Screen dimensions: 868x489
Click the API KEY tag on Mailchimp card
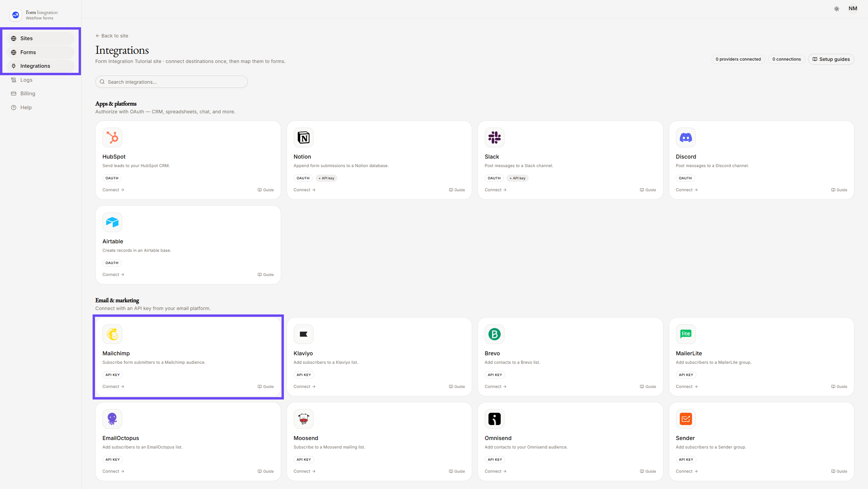tap(113, 375)
